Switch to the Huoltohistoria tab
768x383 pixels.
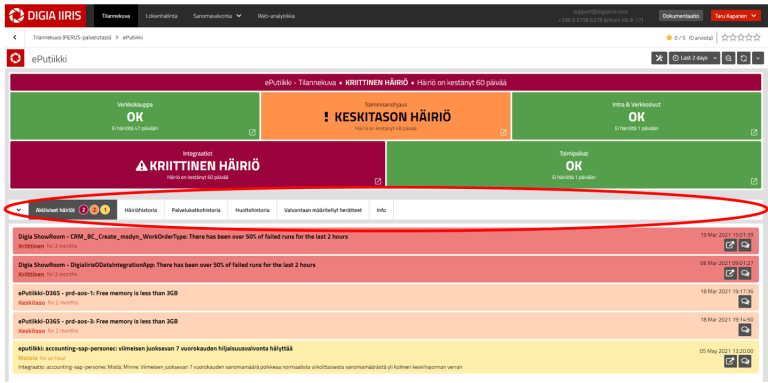tap(252, 210)
